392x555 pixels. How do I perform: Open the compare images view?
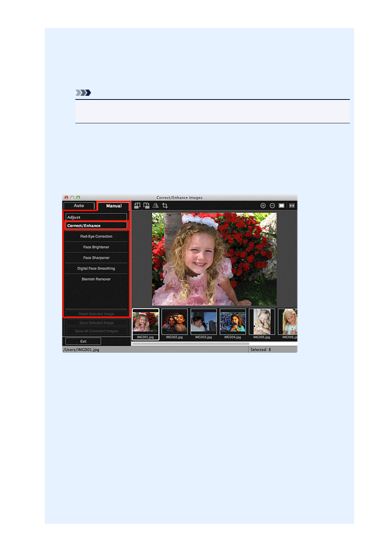[x=292, y=206]
